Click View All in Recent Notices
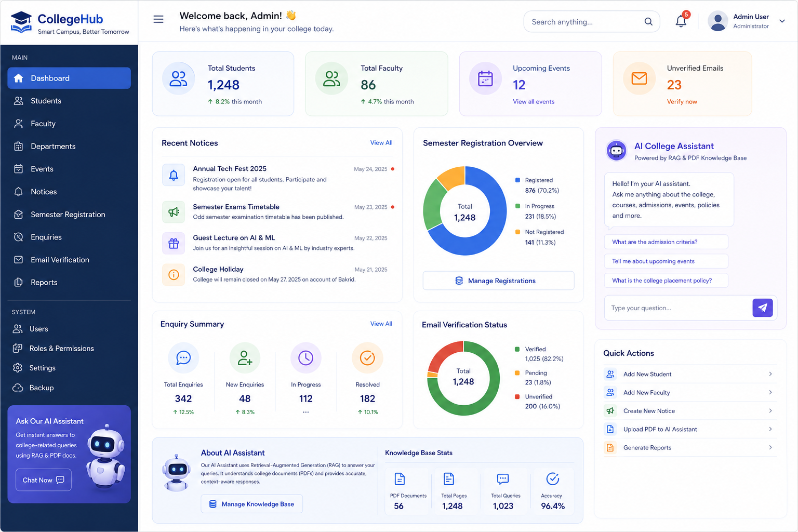Viewport: 798px width, 532px height. click(x=381, y=143)
